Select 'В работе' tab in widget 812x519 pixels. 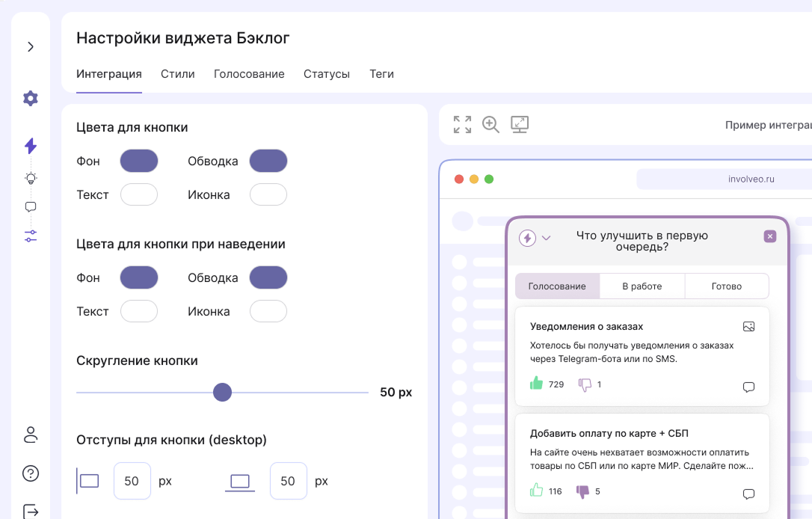pos(642,286)
